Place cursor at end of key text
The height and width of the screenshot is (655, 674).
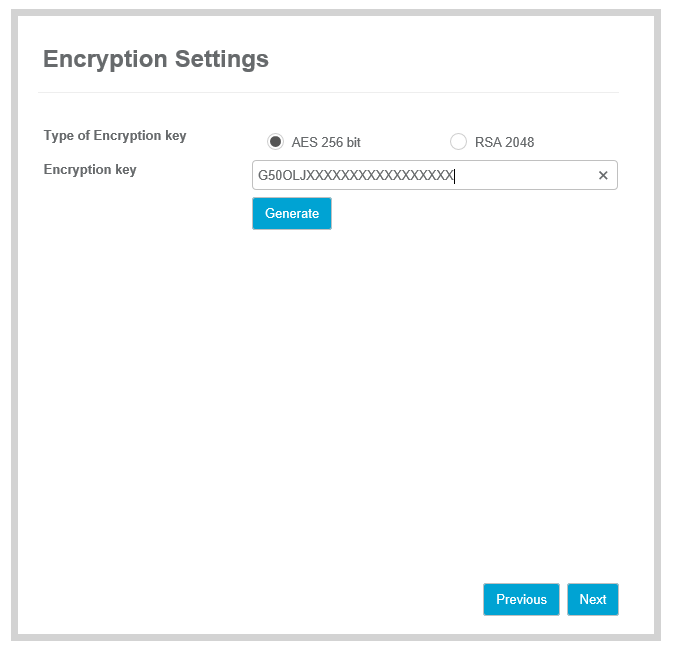pyautogui.click(x=455, y=176)
